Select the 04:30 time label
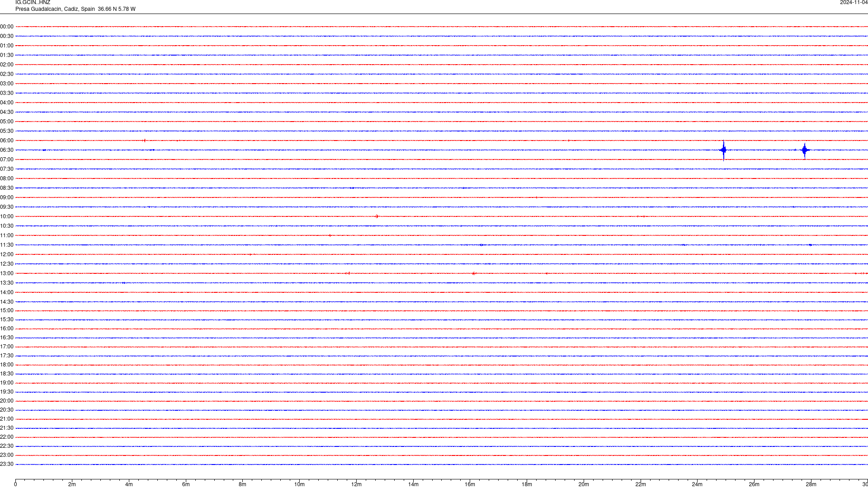868x488 pixels. tap(7, 112)
